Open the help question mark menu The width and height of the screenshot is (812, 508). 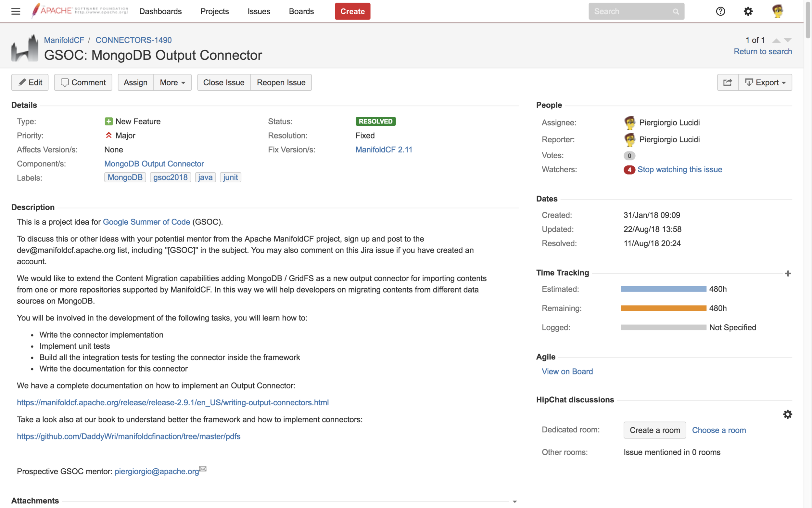(x=720, y=11)
